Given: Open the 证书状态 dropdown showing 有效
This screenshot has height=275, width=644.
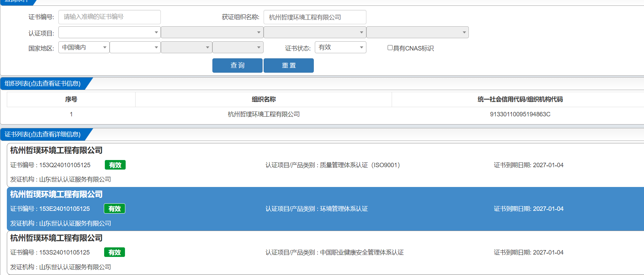Looking at the screenshot, I should pos(340,47).
